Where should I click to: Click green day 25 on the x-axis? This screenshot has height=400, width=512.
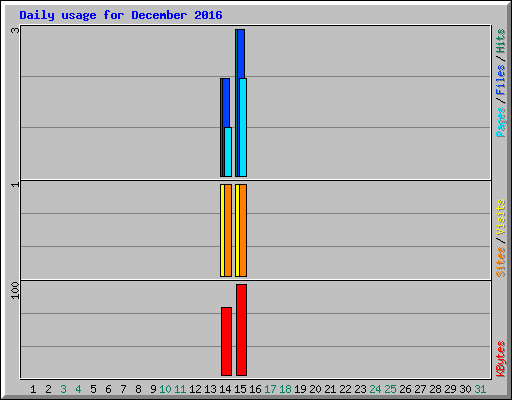390,389
